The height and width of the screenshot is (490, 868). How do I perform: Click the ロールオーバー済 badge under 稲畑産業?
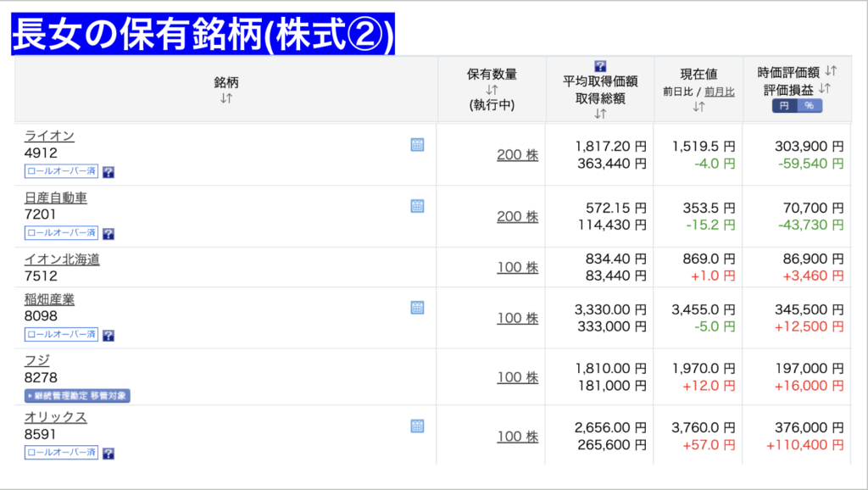coord(61,335)
